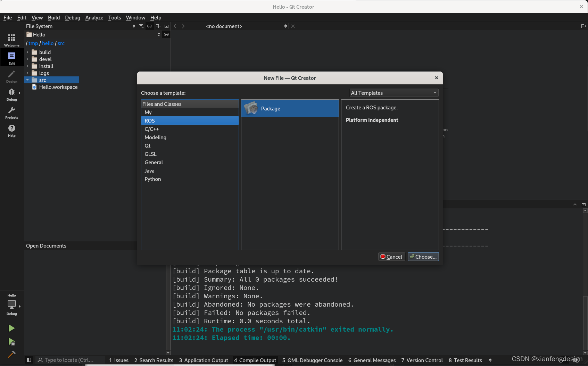Open output pane selector arrows

coord(490,360)
